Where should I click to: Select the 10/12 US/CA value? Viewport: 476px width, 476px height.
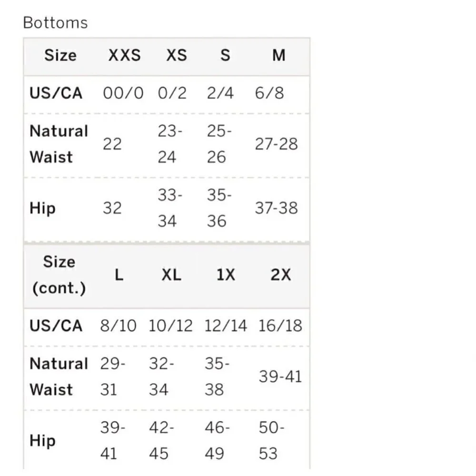pyautogui.click(x=170, y=326)
